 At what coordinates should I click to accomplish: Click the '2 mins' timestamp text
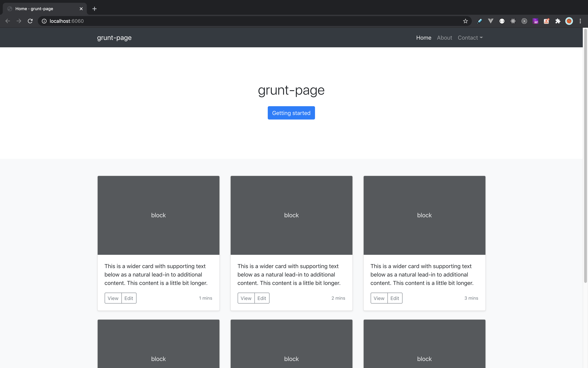pos(338,298)
